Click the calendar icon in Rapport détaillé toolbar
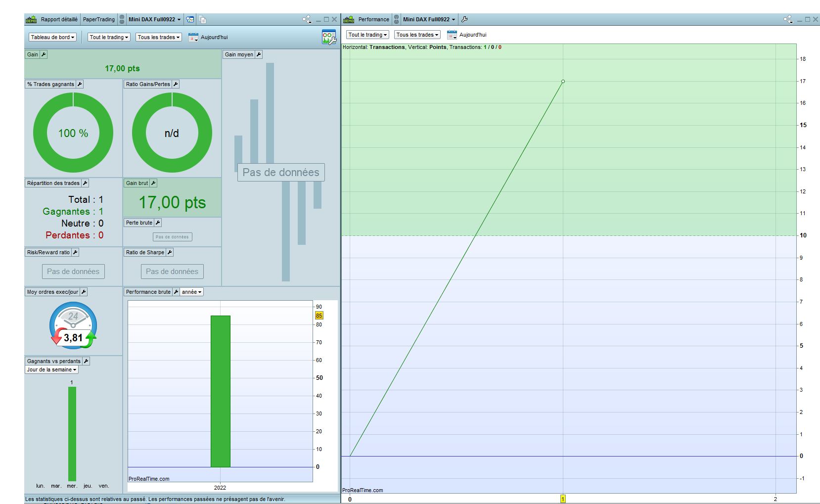This screenshot has width=820, height=504. (193, 37)
